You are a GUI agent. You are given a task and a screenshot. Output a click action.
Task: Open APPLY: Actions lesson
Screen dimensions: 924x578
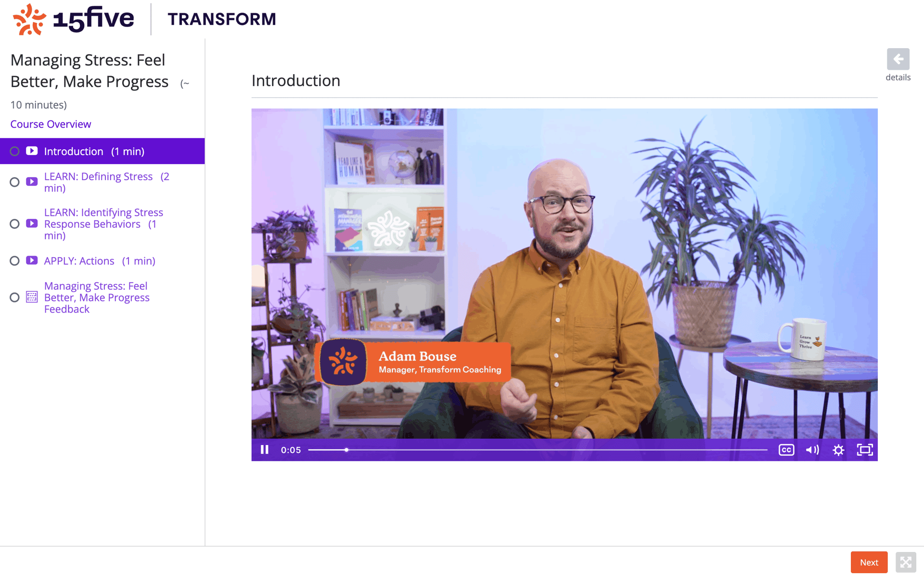click(100, 261)
